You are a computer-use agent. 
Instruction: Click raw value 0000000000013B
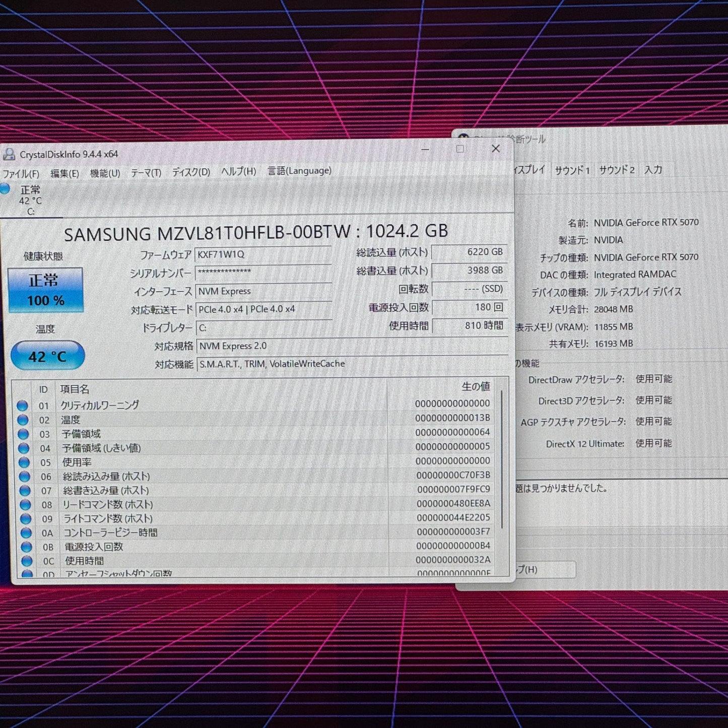pos(452,418)
